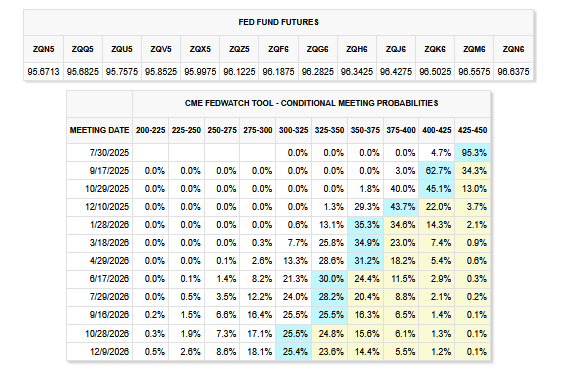This screenshot has height=385, width=561.
Task: Click the highlighted 35.3% probability cell
Action: pos(365,225)
